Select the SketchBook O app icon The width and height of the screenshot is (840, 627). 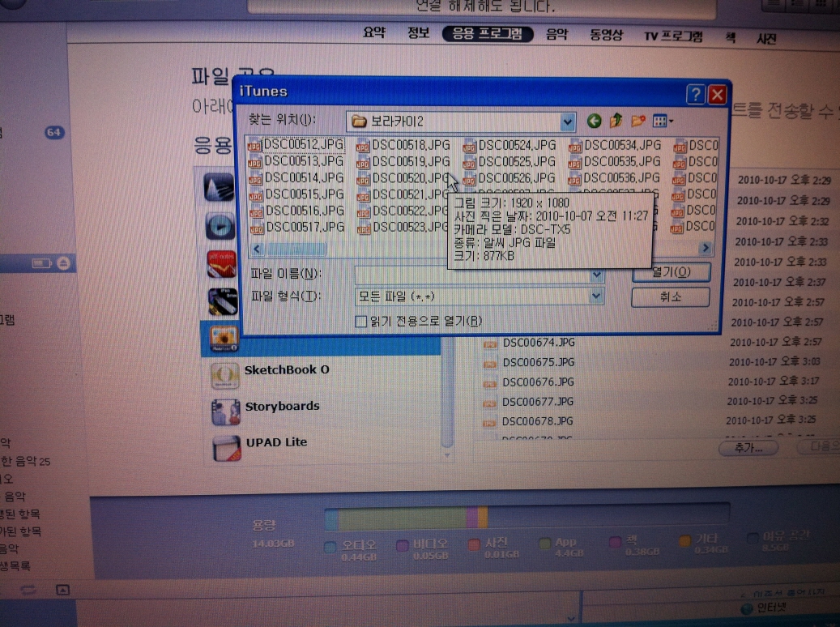(x=225, y=375)
